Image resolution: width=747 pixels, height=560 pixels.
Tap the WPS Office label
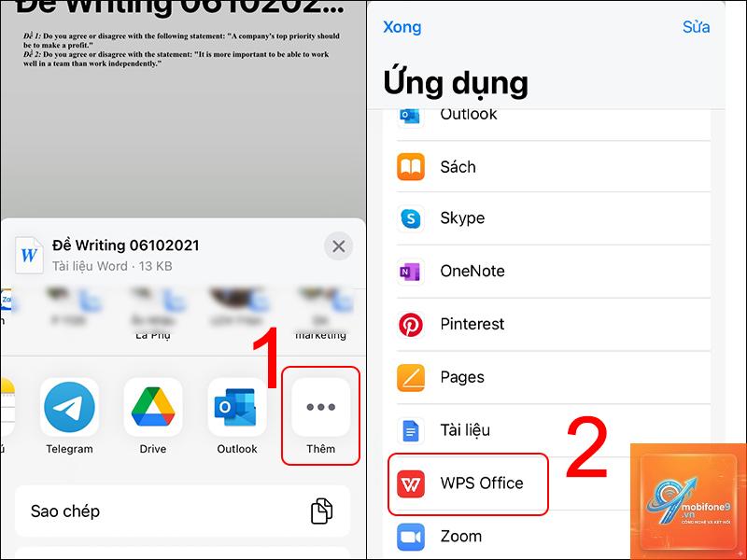482,483
